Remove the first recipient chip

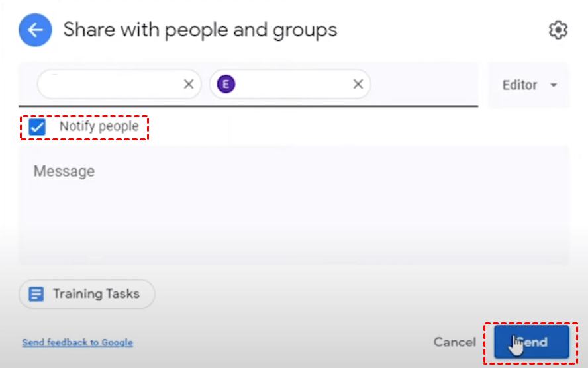coord(189,84)
